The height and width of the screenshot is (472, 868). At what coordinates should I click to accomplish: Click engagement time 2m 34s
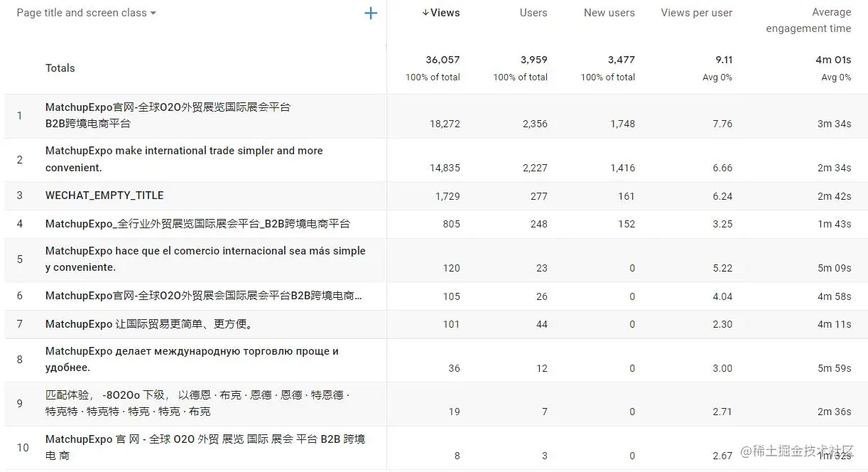pos(834,168)
